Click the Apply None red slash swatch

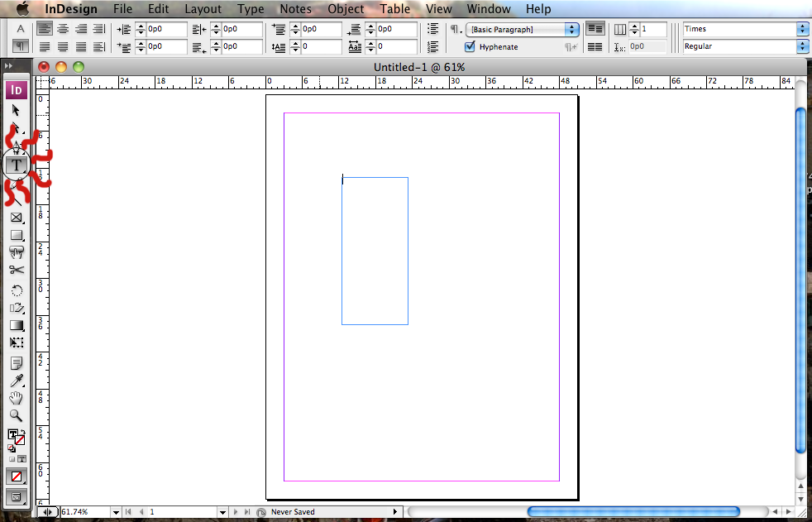pos(17,476)
